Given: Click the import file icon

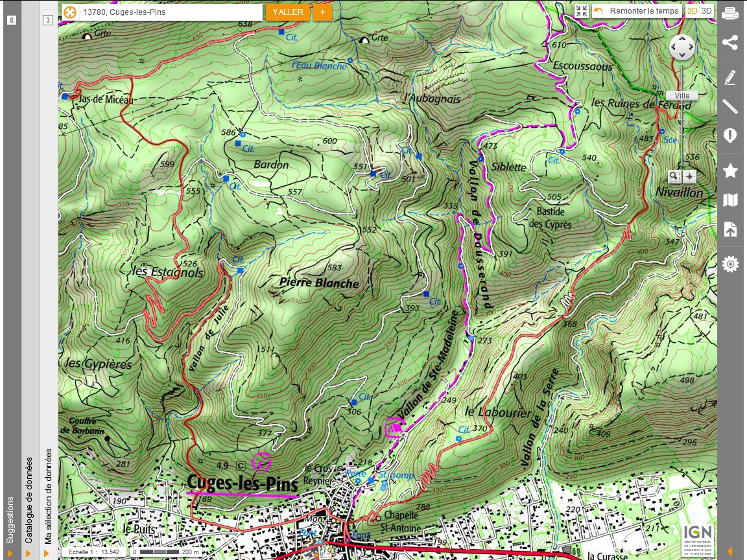Looking at the screenshot, I should [x=730, y=229].
